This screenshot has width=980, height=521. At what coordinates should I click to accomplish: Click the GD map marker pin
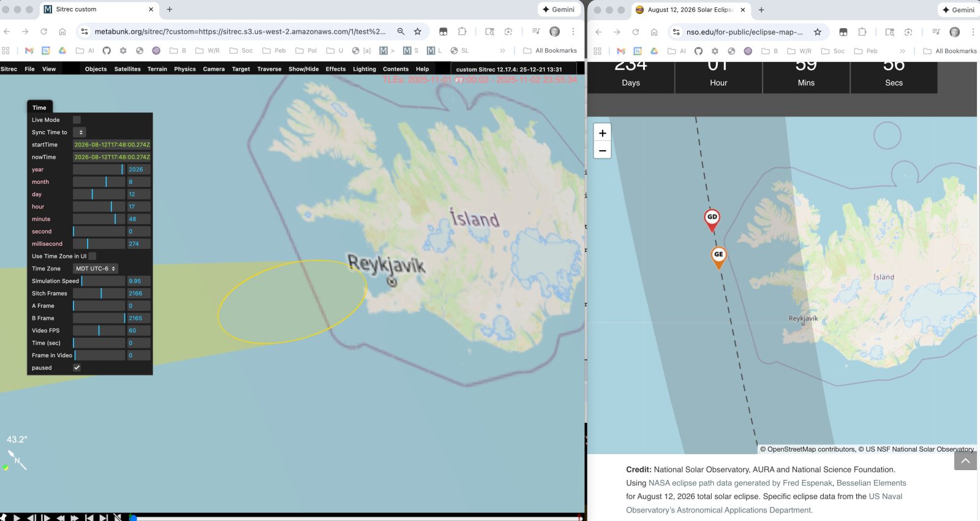[712, 219]
